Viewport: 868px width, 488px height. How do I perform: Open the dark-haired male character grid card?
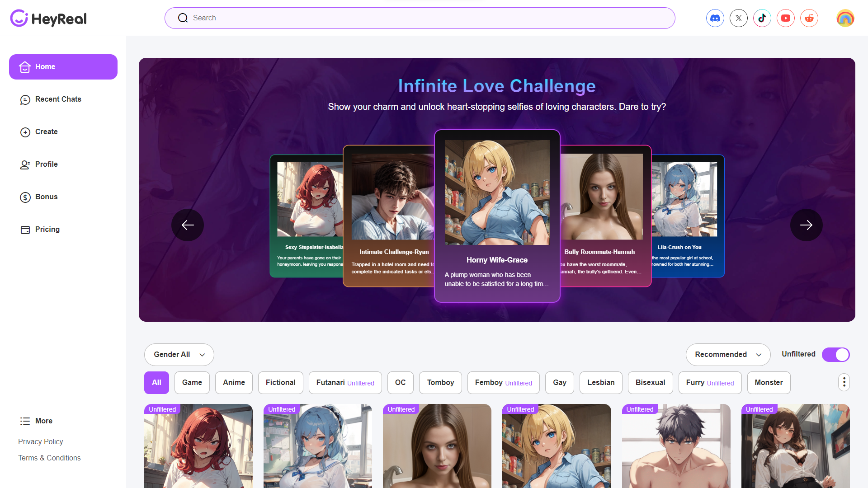click(x=676, y=446)
